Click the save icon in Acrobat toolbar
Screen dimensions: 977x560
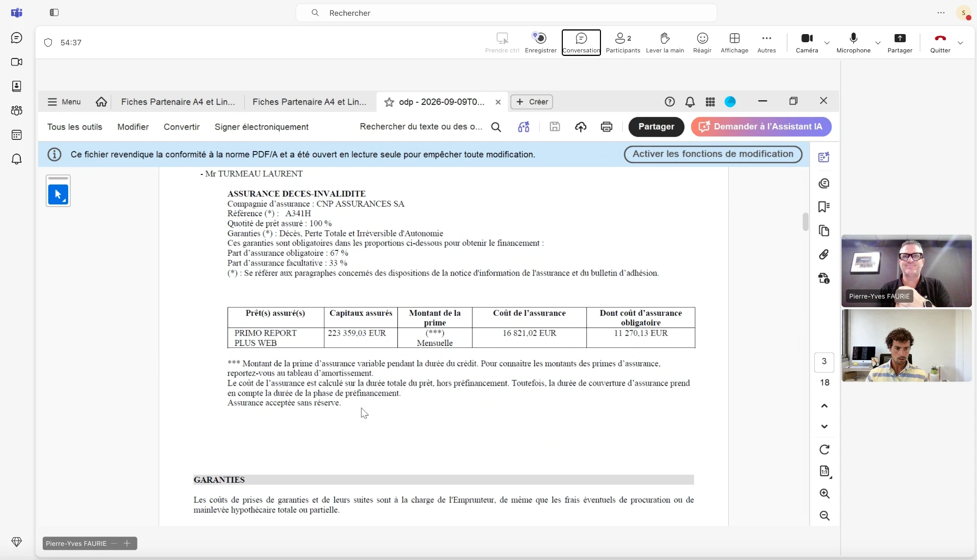(x=555, y=127)
